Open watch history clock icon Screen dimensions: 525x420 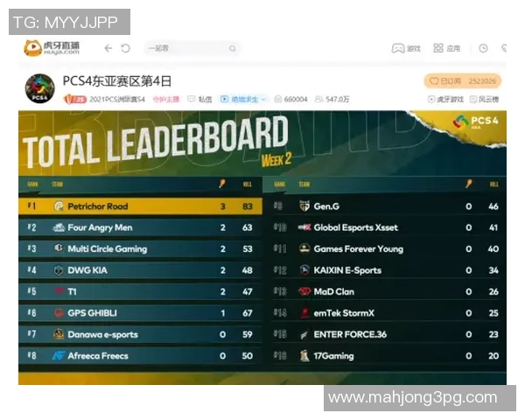point(483,48)
